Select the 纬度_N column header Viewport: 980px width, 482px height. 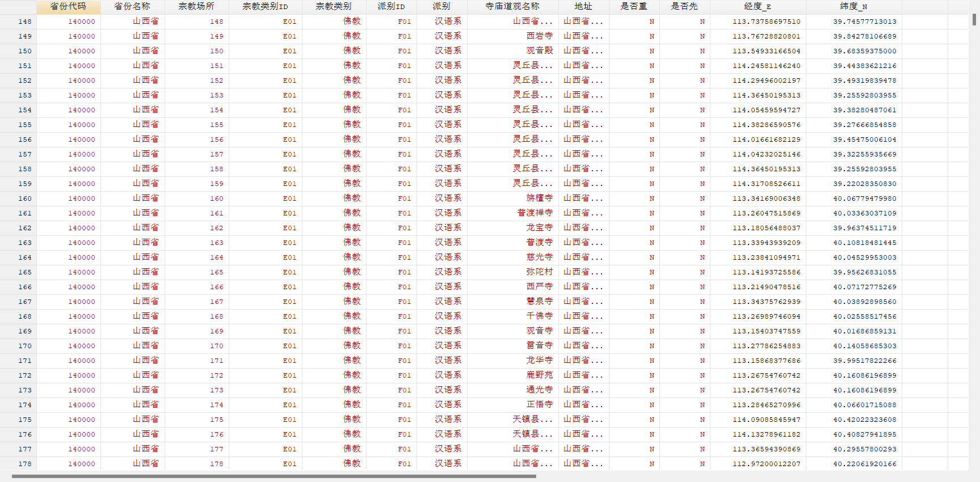[x=853, y=6]
